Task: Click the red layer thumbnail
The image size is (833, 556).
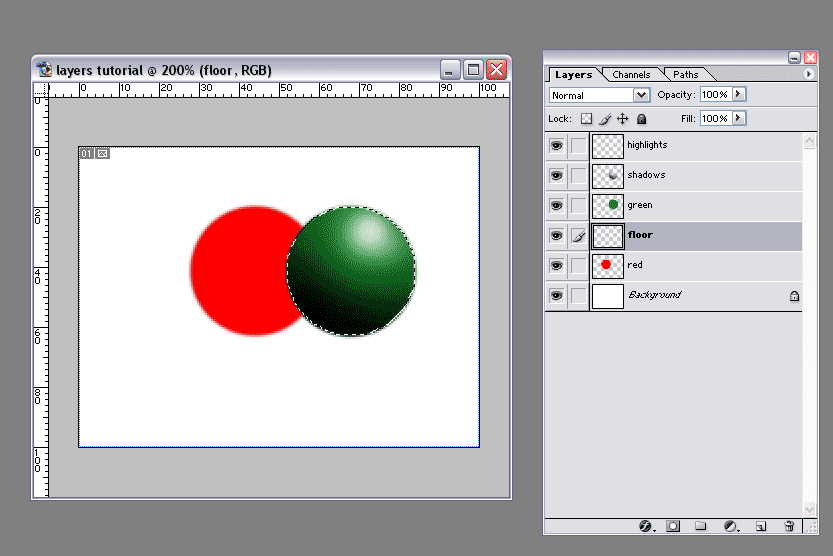Action: [x=607, y=265]
